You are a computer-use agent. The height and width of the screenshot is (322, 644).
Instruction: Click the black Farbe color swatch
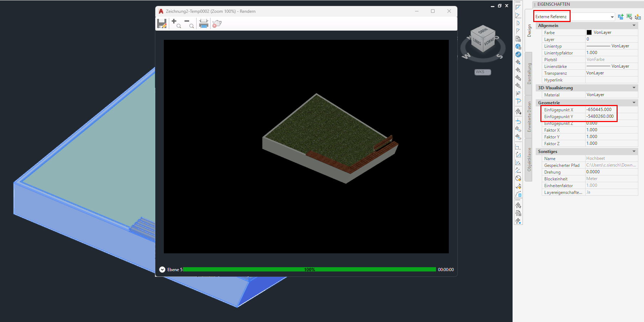(589, 32)
